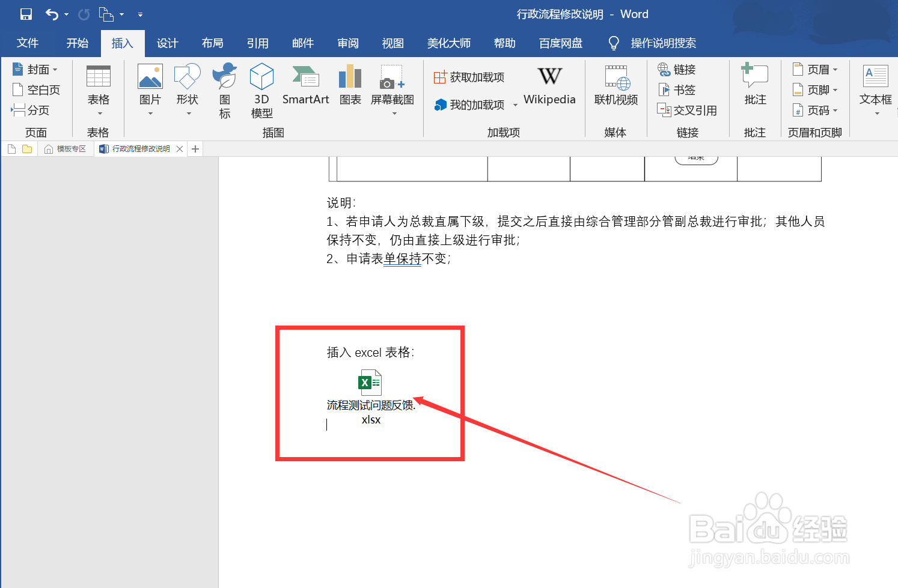Insert 联机视频 online video

(x=616, y=86)
